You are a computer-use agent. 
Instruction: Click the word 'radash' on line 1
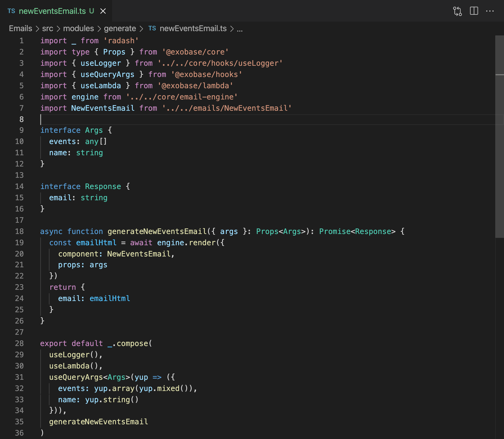pyautogui.click(x=121, y=41)
